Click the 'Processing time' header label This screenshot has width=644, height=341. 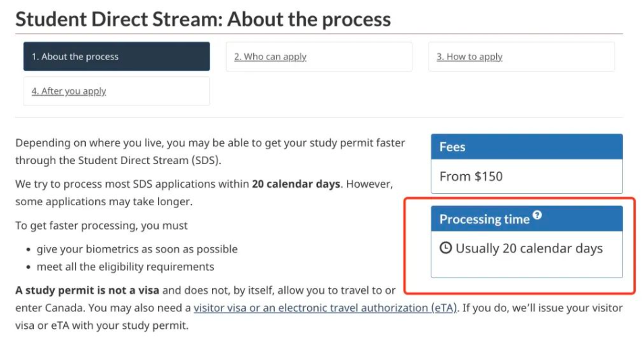click(x=484, y=219)
